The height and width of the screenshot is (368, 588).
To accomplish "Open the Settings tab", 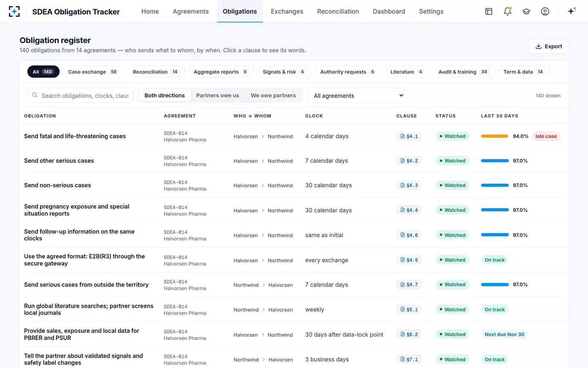I will click(x=431, y=11).
